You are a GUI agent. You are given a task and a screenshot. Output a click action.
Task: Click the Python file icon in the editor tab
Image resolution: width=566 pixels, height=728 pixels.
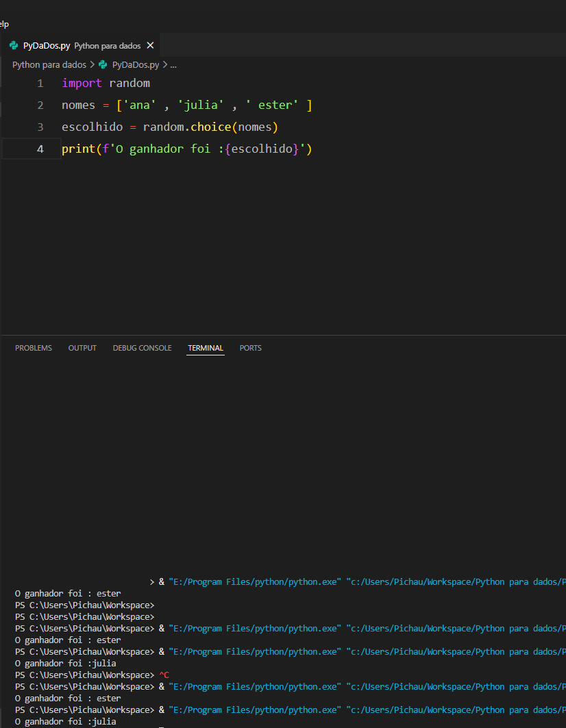point(14,46)
